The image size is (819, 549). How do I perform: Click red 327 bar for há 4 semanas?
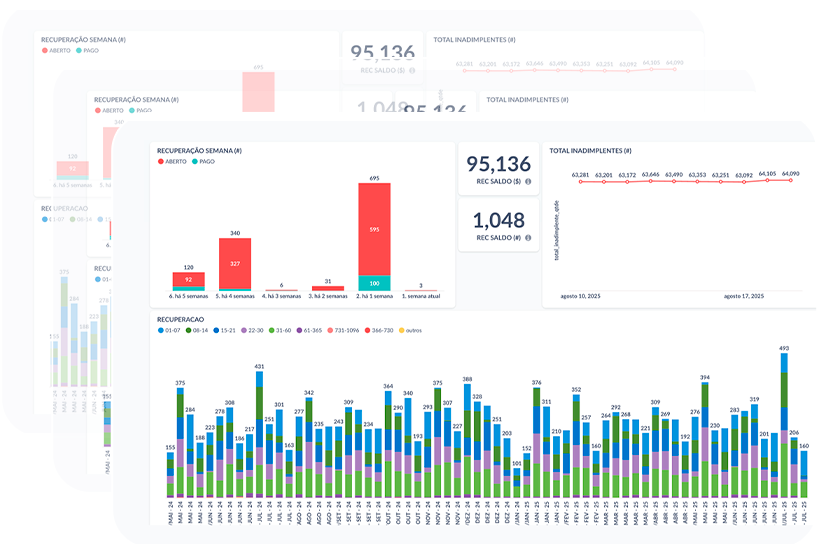[x=235, y=263]
